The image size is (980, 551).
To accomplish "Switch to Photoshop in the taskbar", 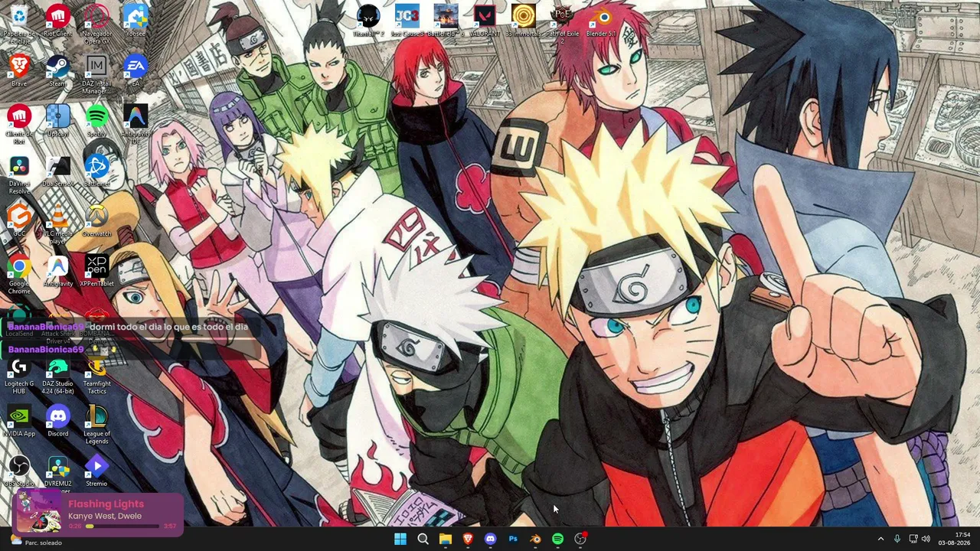I will point(513,539).
